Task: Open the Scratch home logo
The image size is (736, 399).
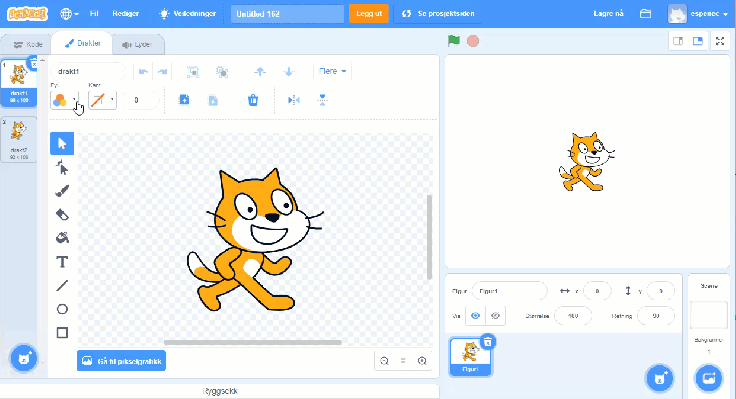Action: coord(27,14)
